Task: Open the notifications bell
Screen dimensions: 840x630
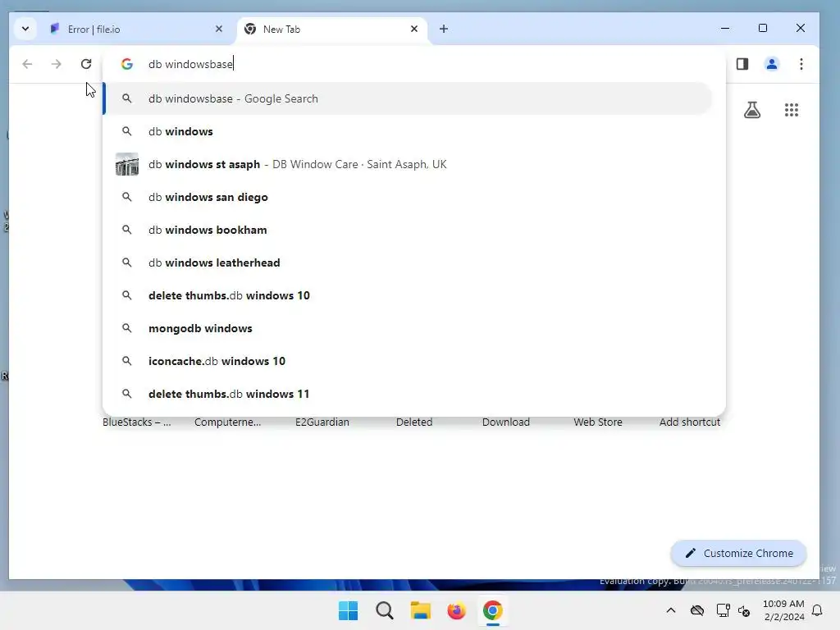Action: click(x=818, y=610)
